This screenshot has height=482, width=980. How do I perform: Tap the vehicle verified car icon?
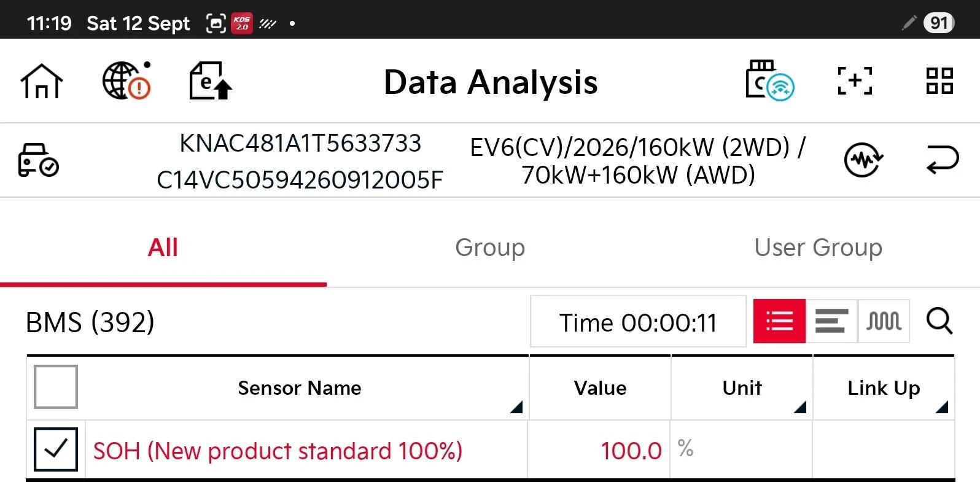click(38, 160)
